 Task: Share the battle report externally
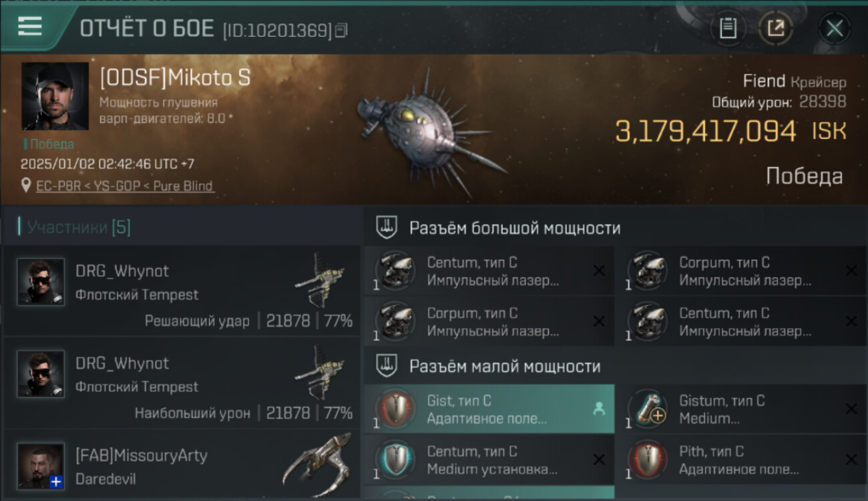click(775, 29)
